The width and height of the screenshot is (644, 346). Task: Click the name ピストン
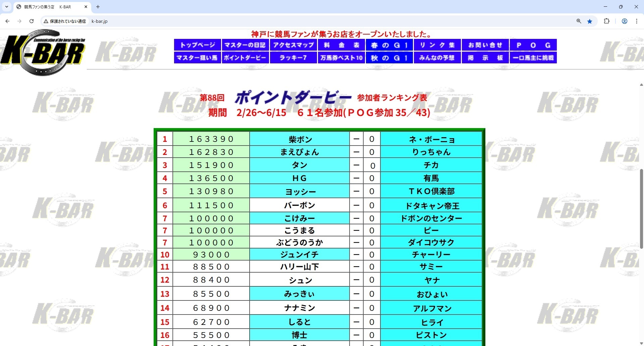tap(431, 335)
